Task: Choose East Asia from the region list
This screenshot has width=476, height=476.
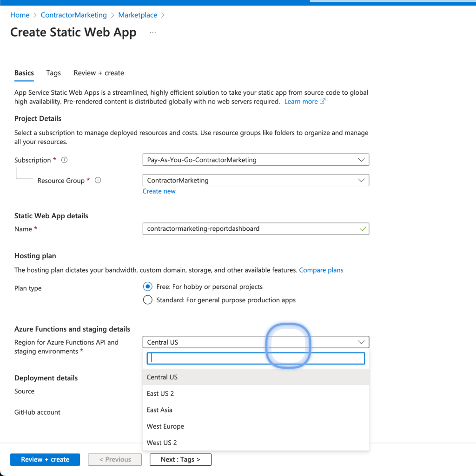Action: (256, 410)
